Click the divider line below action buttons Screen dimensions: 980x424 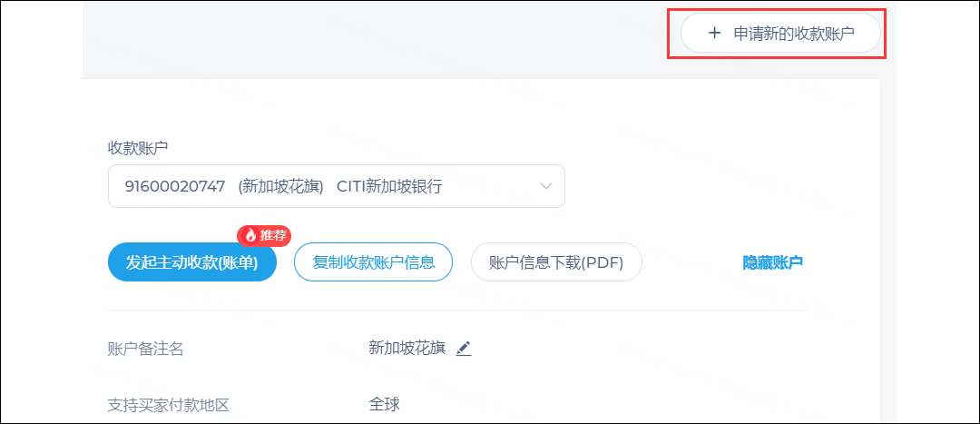(x=458, y=311)
